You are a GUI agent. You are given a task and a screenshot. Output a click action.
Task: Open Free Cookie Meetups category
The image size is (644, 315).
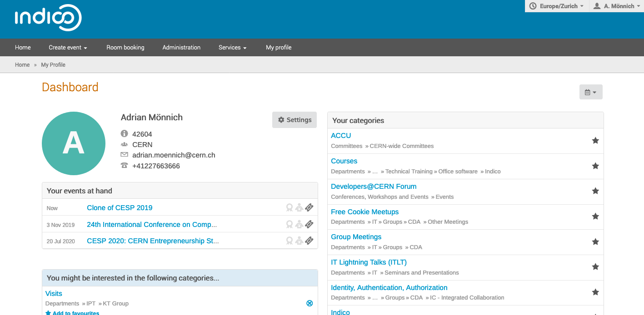click(x=364, y=212)
